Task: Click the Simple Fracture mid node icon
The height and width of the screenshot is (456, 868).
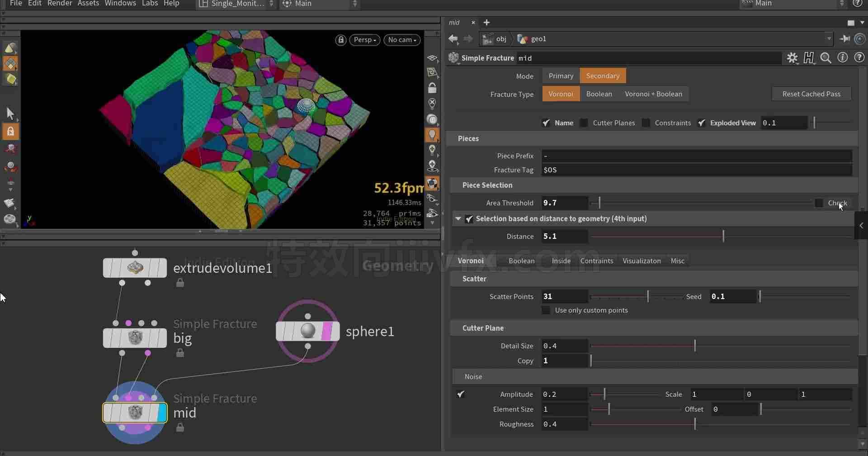Action: click(x=135, y=413)
